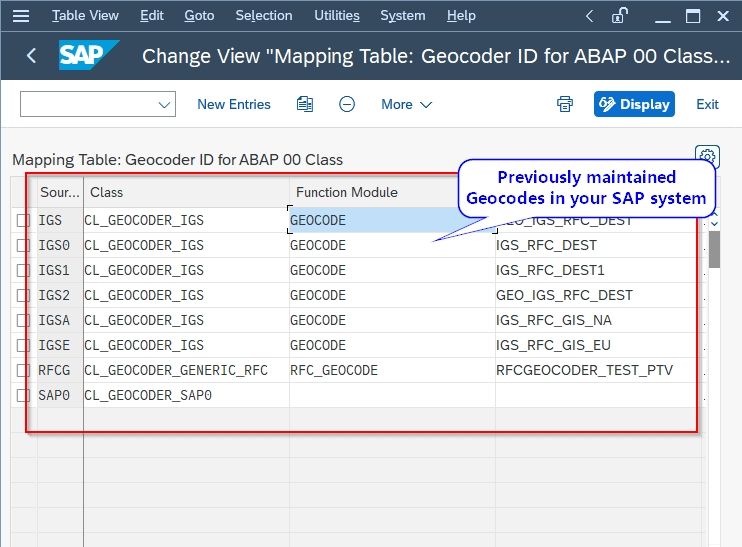This screenshot has width=742, height=547.
Task: Select the highlighted GEOCODE cell in IGS row
Action: tap(392, 221)
